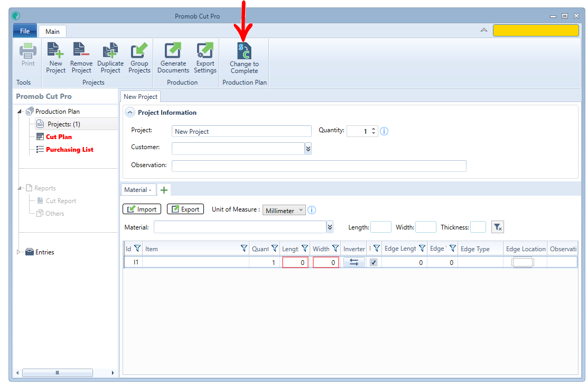Click the Length filter input field
Image resolution: width=588 pixels, height=385 pixels.
380,227
